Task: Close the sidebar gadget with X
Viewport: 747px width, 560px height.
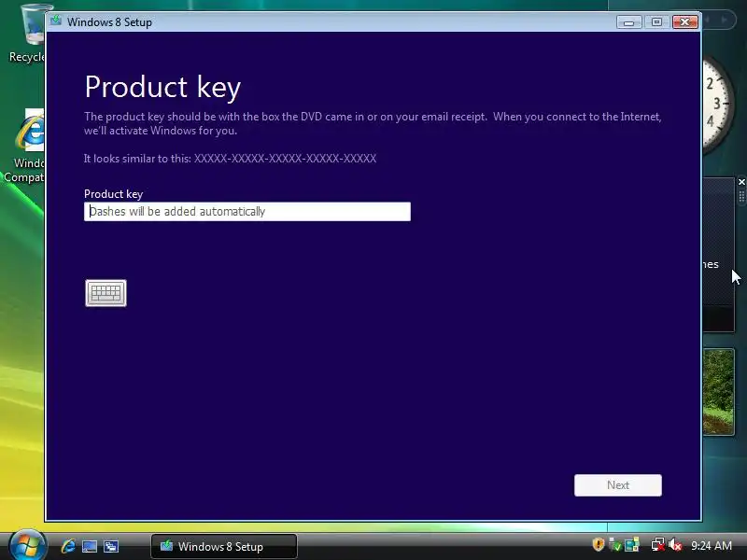Action: [x=741, y=182]
